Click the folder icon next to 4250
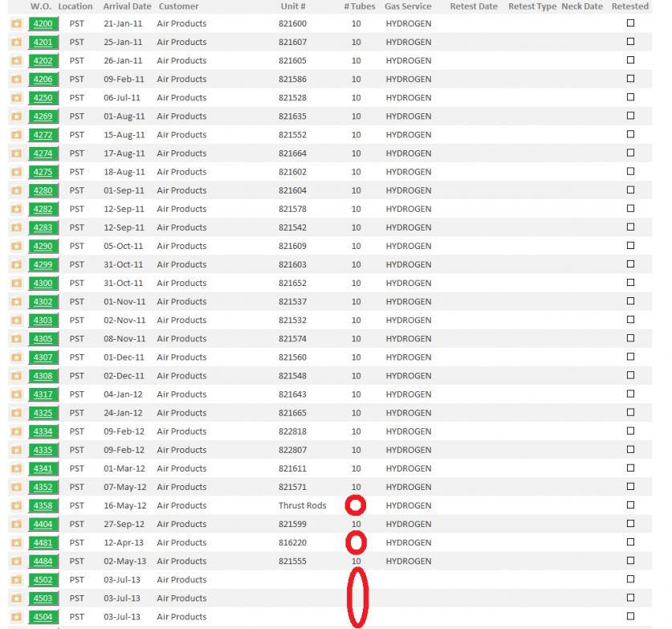 [x=17, y=98]
